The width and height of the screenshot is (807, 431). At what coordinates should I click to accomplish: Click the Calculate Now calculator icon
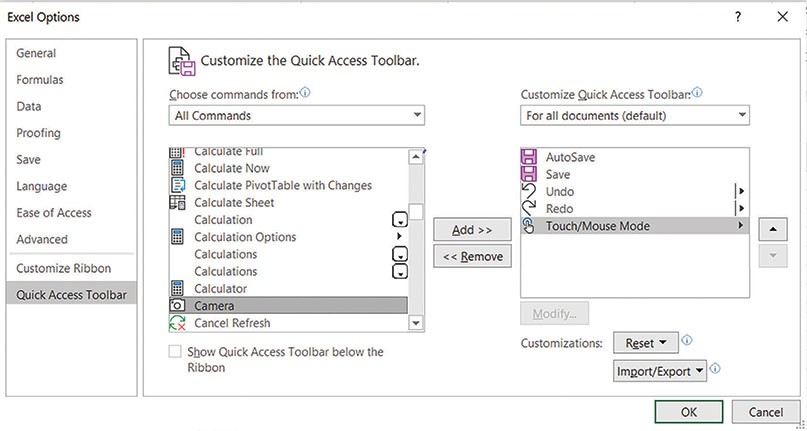click(177, 168)
